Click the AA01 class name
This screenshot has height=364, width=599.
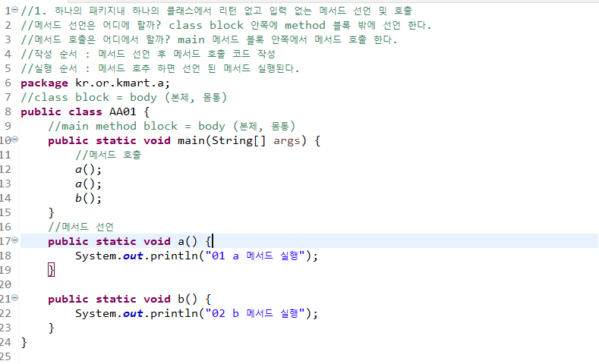tap(123, 111)
